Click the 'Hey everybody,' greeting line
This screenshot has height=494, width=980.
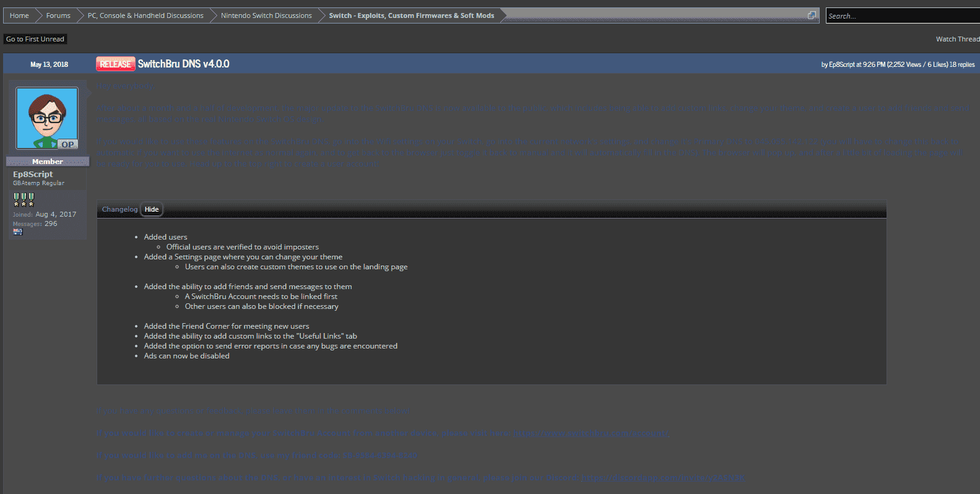point(126,86)
